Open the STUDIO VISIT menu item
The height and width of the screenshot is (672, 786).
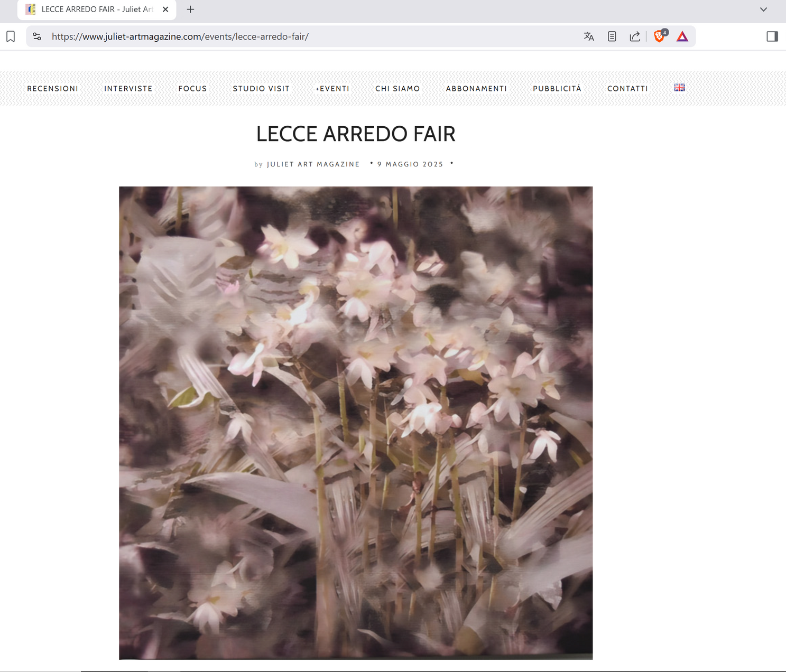tap(261, 89)
